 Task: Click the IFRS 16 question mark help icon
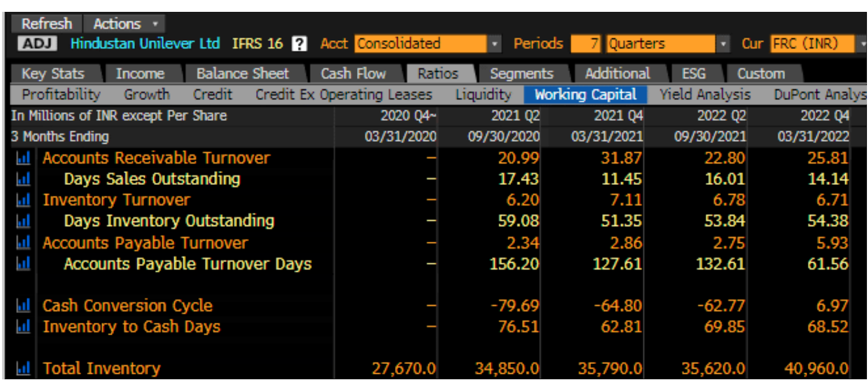299,44
